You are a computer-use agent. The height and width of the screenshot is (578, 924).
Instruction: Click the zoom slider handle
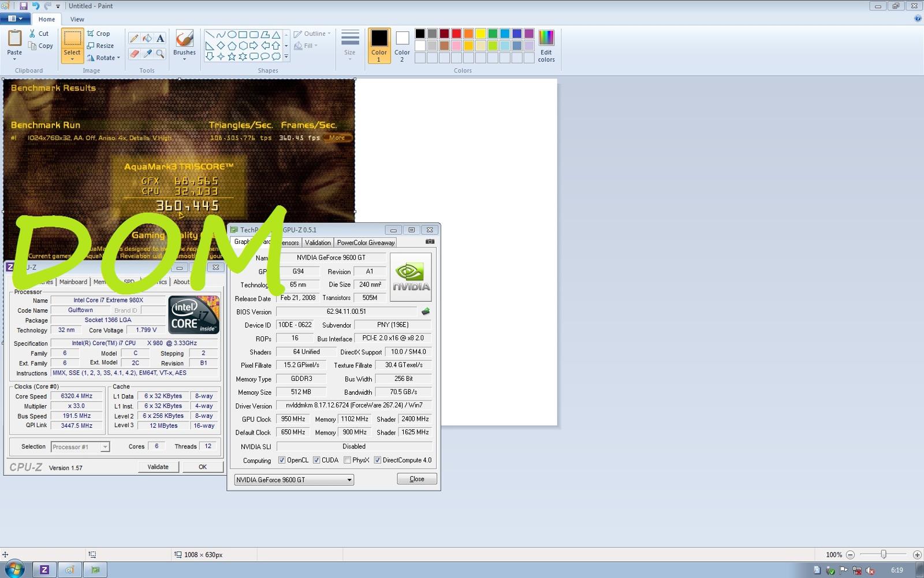point(884,554)
